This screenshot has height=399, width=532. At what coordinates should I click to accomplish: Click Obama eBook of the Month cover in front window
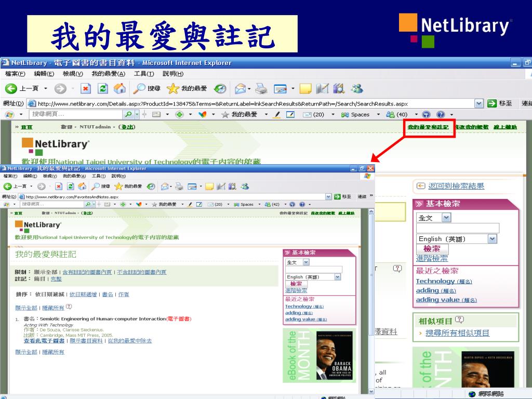coord(334,355)
